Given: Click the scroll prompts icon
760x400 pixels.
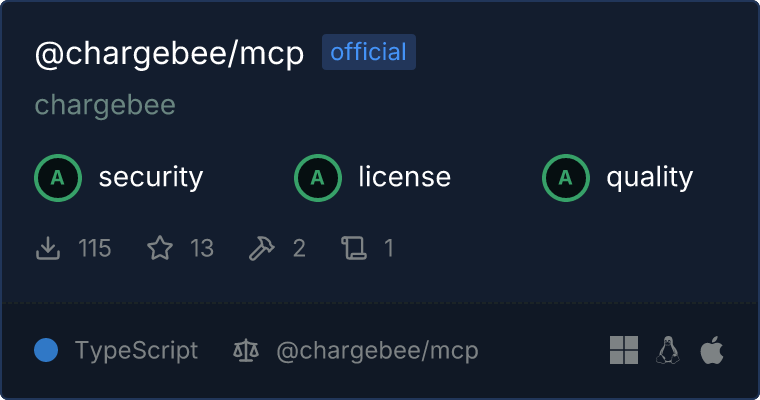Looking at the screenshot, I should pos(354,248).
